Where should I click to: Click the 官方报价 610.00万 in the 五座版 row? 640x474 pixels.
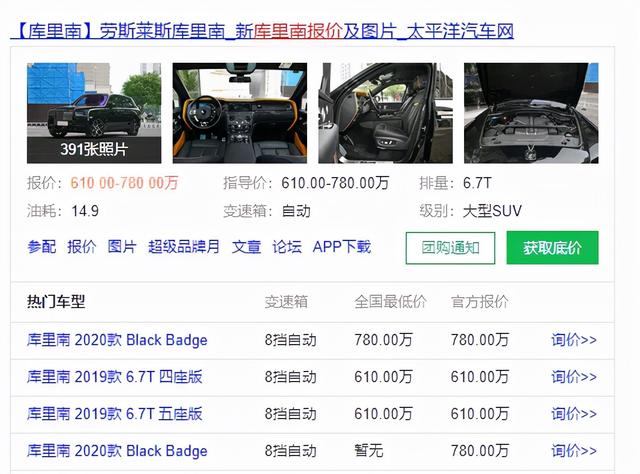tap(480, 414)
